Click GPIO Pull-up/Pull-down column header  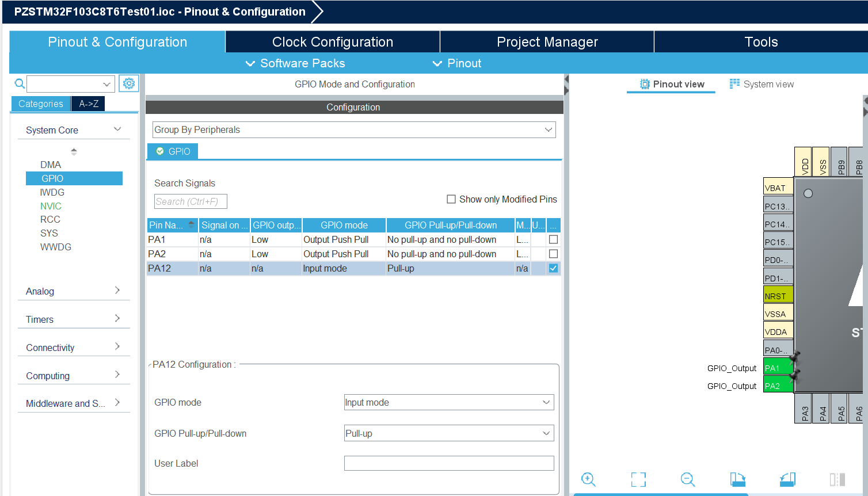(450, 225)
